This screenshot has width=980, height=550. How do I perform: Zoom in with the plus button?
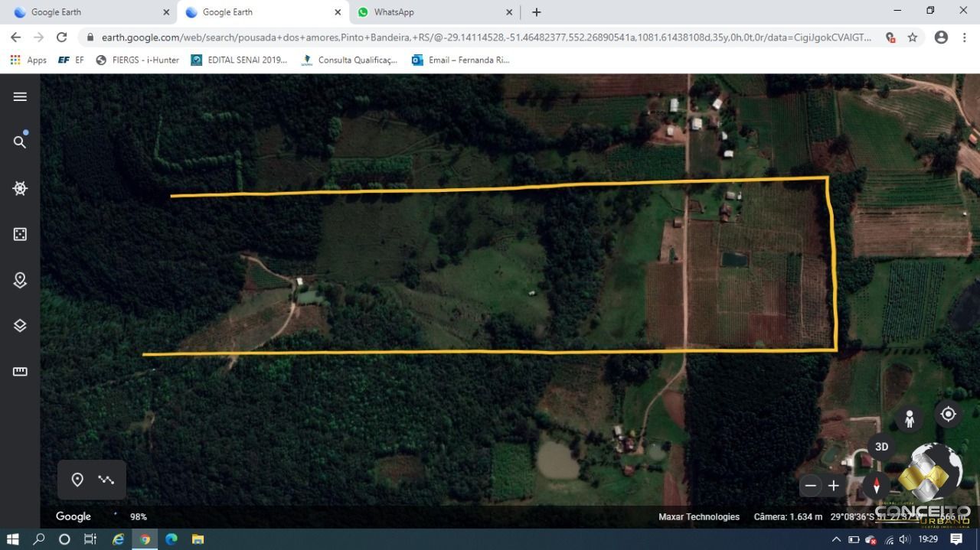point(834,486)
